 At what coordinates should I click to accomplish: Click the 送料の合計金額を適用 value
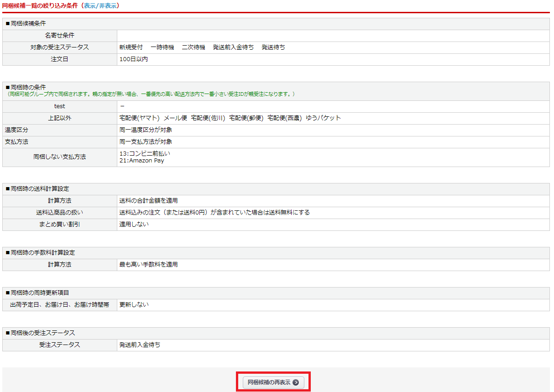pyautogui.click(x=148, y=201)
